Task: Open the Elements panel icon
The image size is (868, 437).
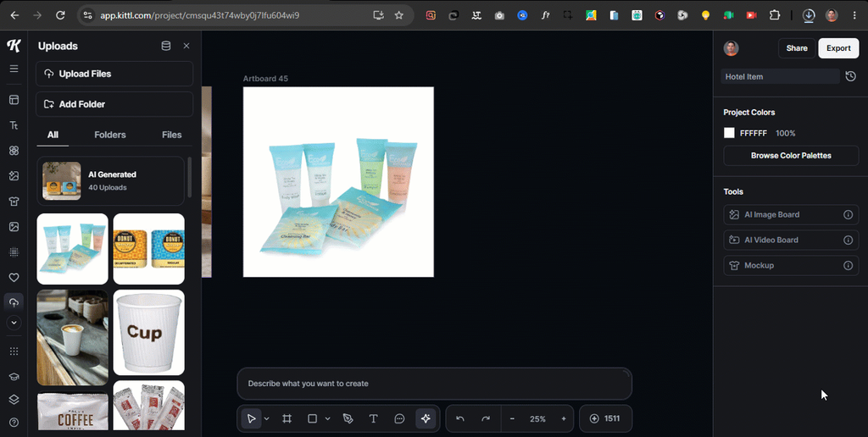Action: tap(14, 151)
